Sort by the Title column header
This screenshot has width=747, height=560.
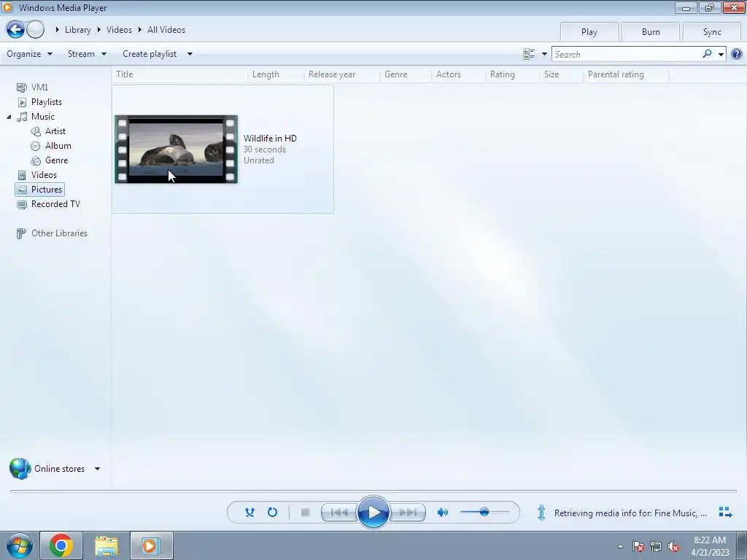coord(180,74)
